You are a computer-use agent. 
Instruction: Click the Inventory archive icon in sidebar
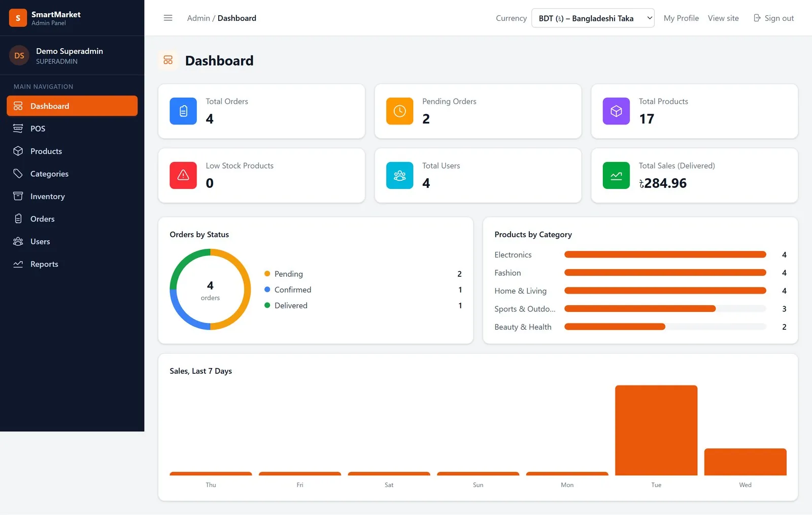tap(18, 196)
